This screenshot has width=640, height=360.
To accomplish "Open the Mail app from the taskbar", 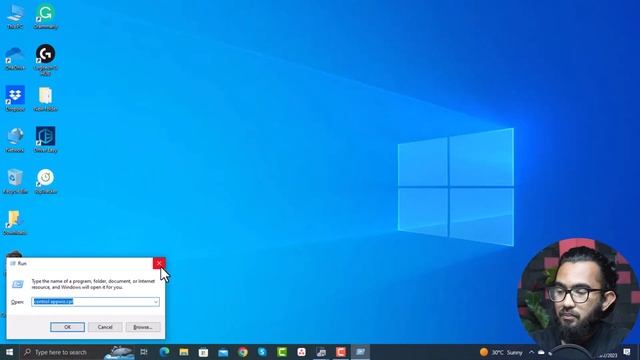I will [223, 352].
